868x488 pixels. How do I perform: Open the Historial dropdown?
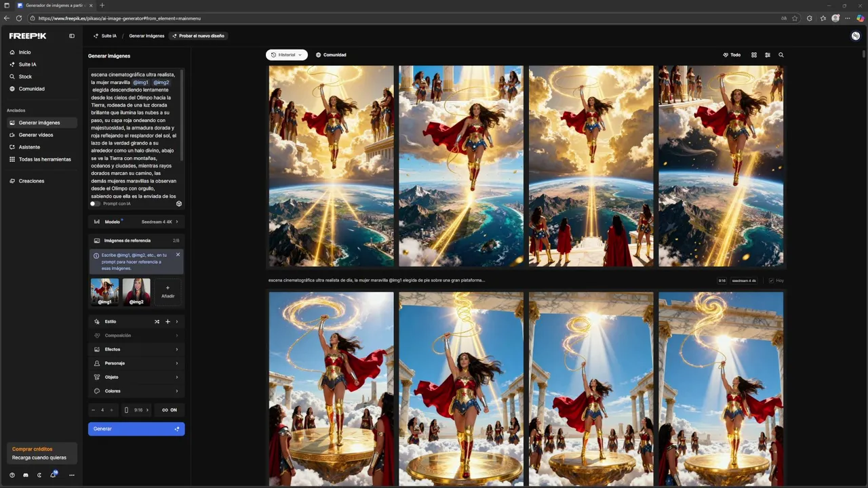[287, 55]
